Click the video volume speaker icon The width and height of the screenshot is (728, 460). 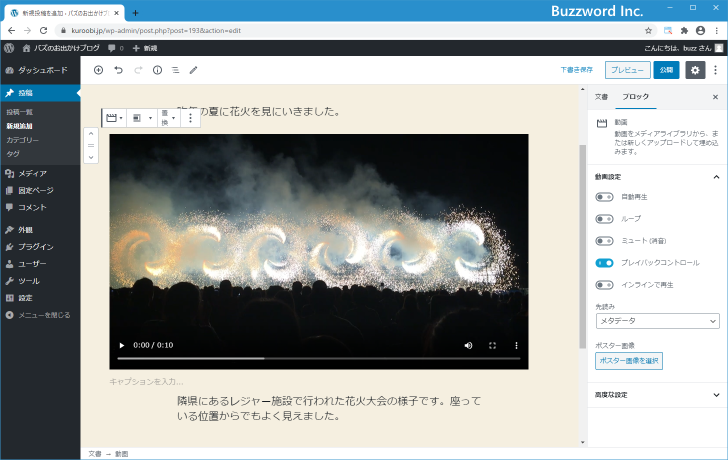pos(468,345)
